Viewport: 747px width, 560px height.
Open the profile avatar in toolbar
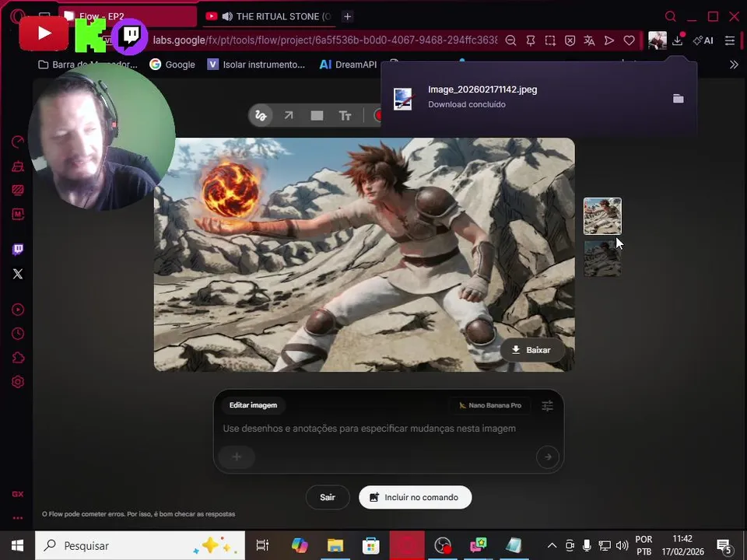click(x=657, y=40)
